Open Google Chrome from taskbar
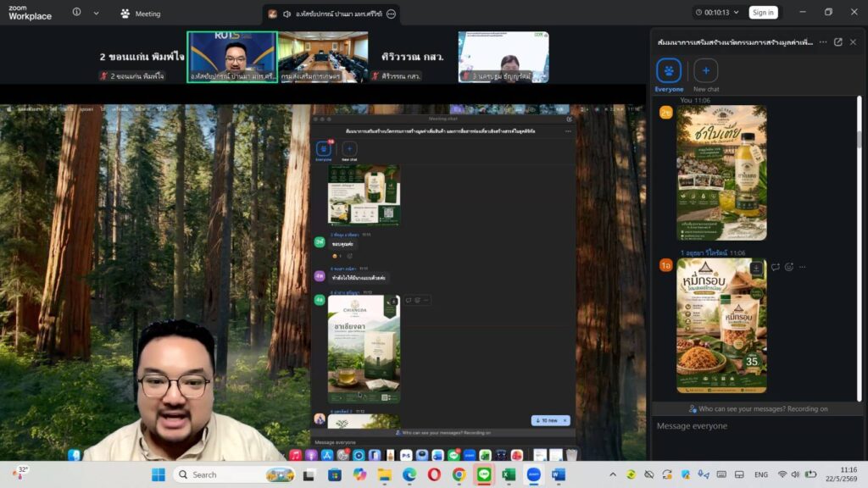This screenshot has width=868, height=488. tap(459, 474)
